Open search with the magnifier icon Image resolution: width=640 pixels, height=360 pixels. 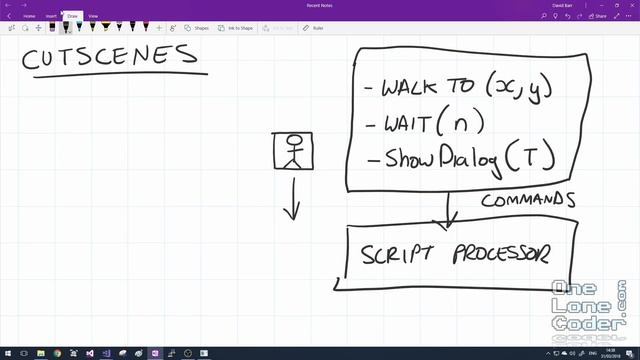click(544, 16)
